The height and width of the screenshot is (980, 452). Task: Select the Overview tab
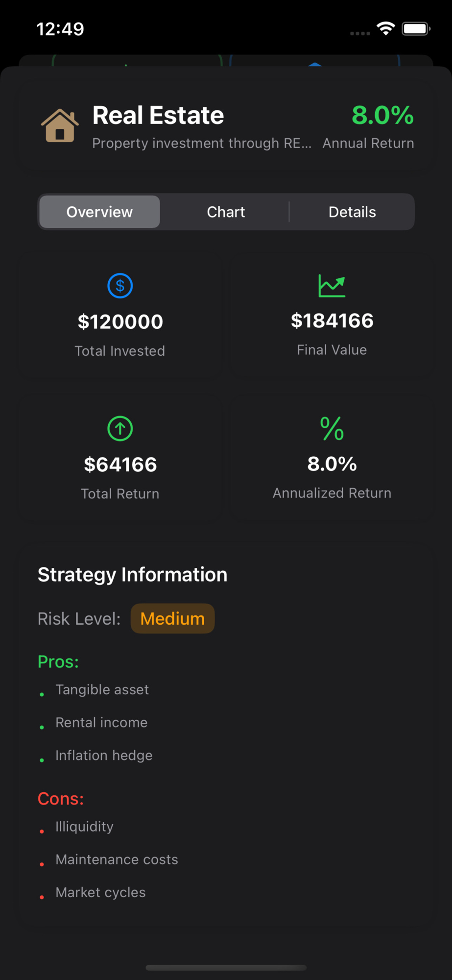tap(99, 212)
